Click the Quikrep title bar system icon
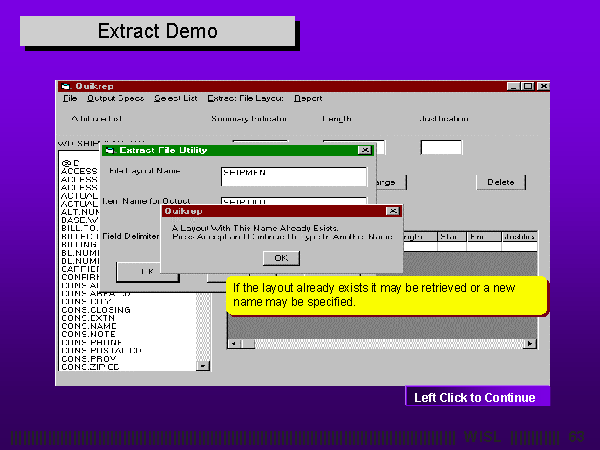 pyautogui.click(x=66, y=86)
